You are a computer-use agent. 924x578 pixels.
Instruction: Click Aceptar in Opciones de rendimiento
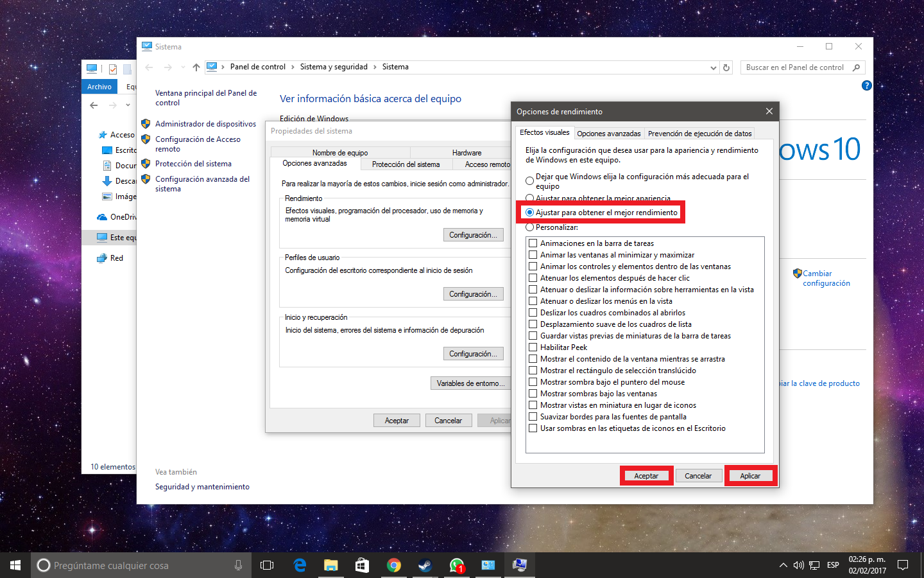[x=646, y=476]
